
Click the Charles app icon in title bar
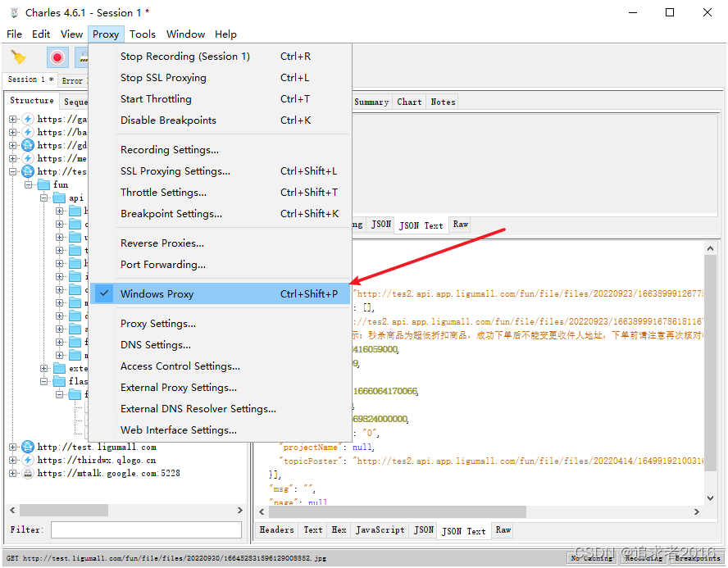tap(15, 13)
